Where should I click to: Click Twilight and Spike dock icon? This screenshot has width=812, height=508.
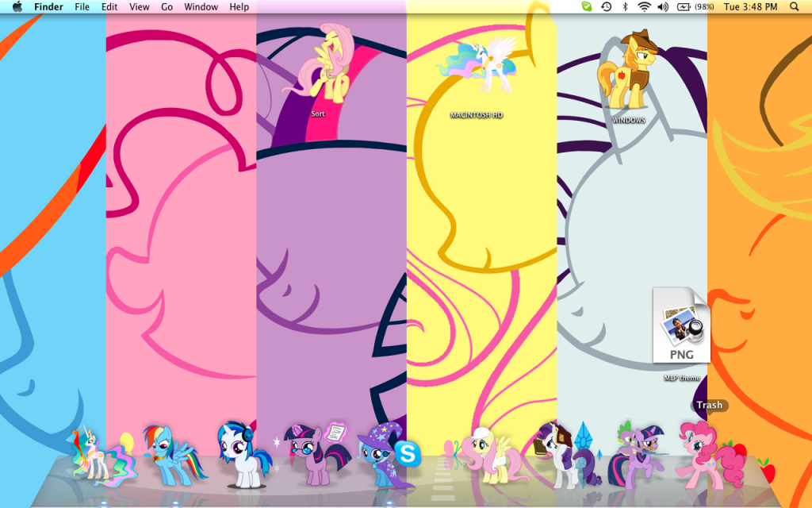click(638, 455)
